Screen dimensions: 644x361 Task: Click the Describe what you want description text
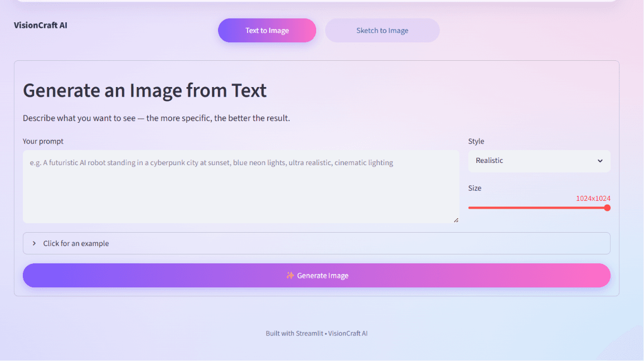click(156, 118)
